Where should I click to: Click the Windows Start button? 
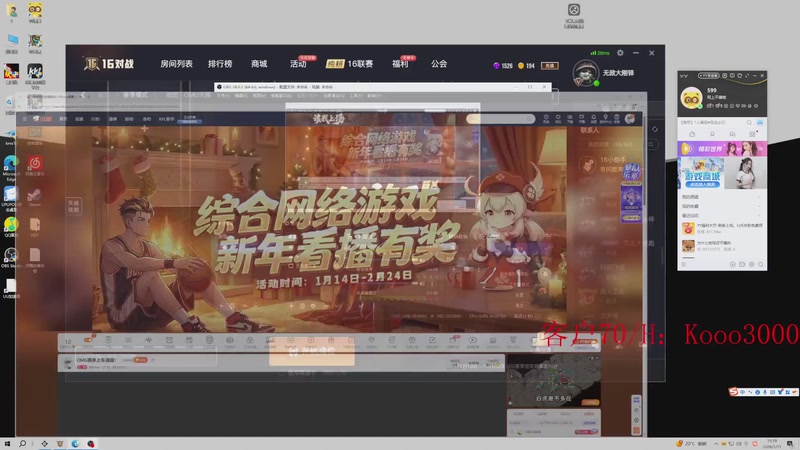click(7, 444)
